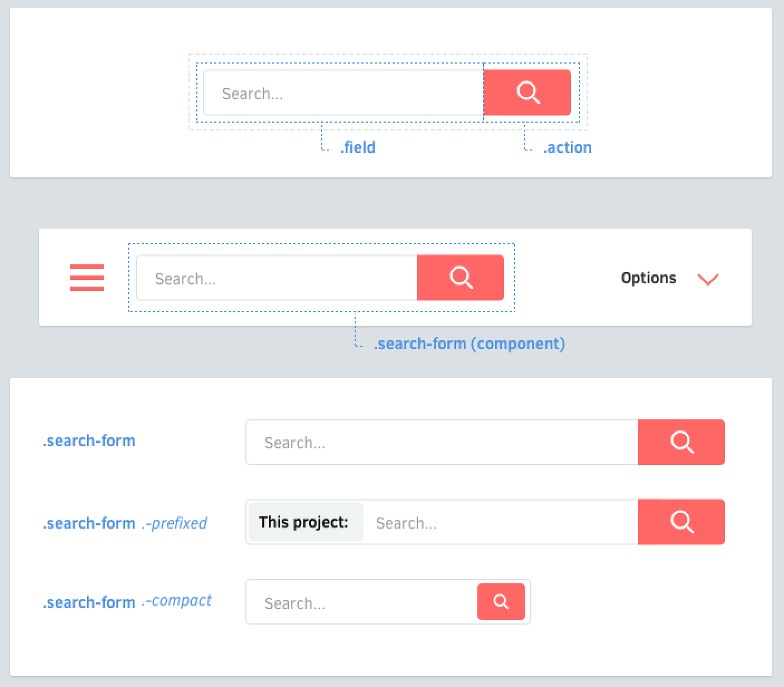The width and height of the screenshot is (784, 687).
Task: Click search button in default .search-form row
Action: [681, 442]
